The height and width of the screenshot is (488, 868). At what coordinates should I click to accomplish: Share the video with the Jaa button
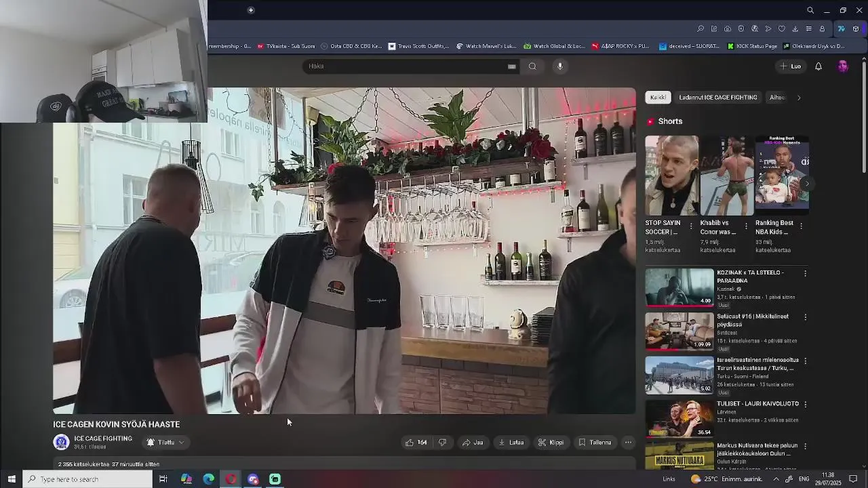473,443
